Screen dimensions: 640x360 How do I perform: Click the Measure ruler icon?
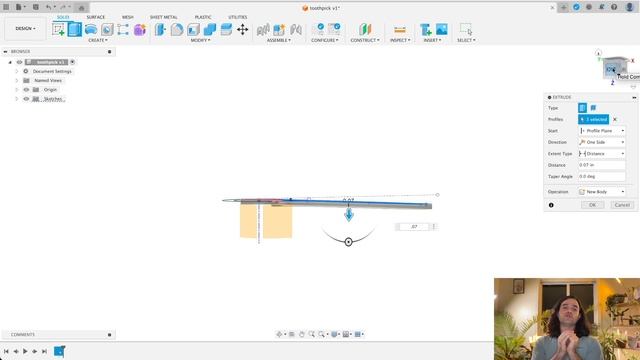(400, 29)
